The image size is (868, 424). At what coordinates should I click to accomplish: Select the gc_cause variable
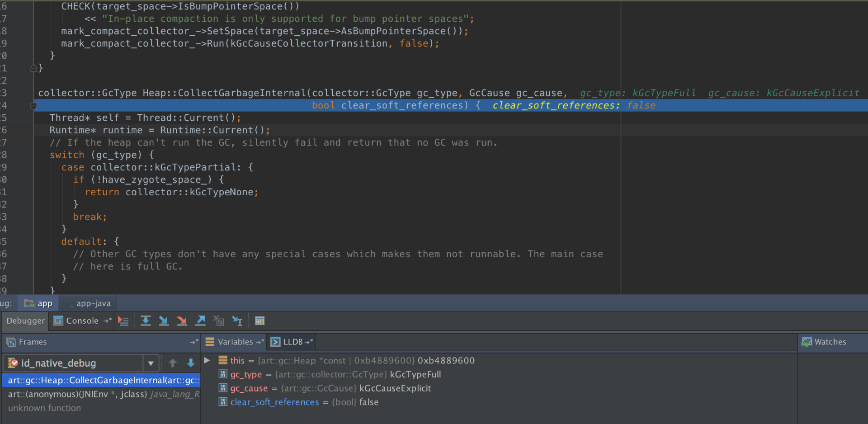(249, 388)
